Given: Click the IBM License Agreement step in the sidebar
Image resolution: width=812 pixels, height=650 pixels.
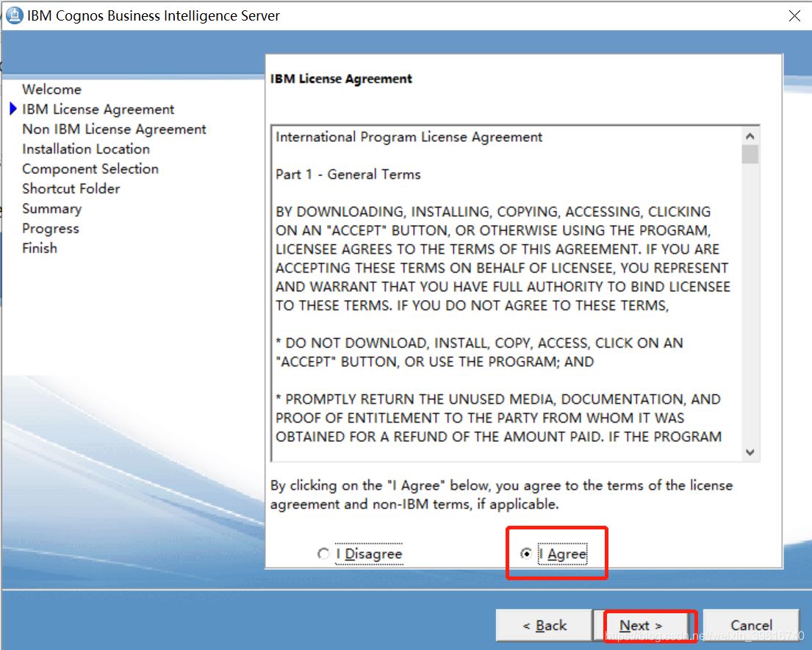Looking at the screenshot, I should pyautogui.click(x=98, y=110).
